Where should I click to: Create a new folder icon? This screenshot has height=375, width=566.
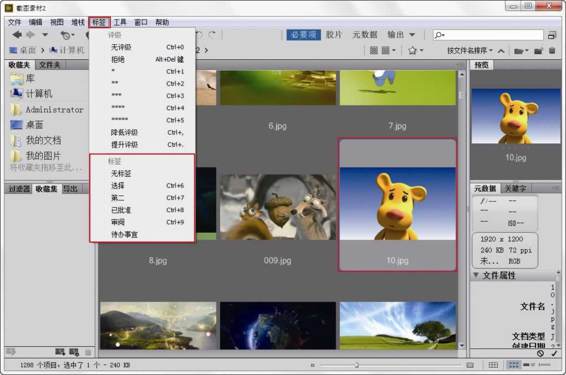click(x=538, y=51)
